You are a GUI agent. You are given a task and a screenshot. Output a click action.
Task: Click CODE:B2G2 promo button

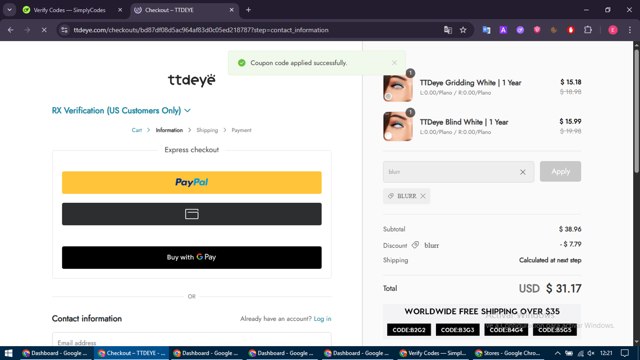coord(409,330)
